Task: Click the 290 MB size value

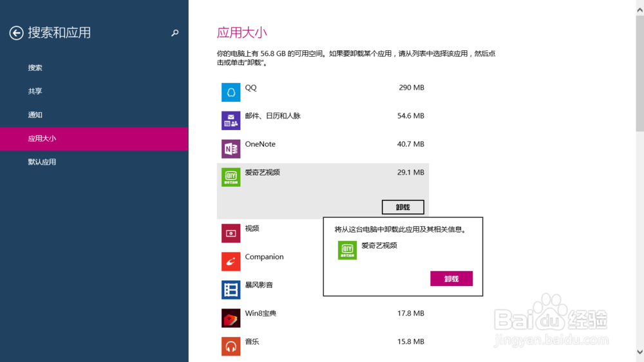Action: point(412,88)
